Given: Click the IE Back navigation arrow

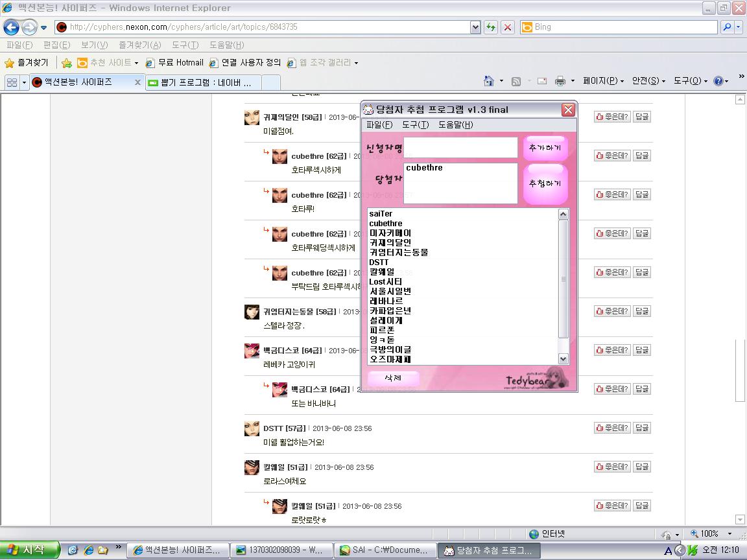Looking at the screenshot, I should coord(11,27).
